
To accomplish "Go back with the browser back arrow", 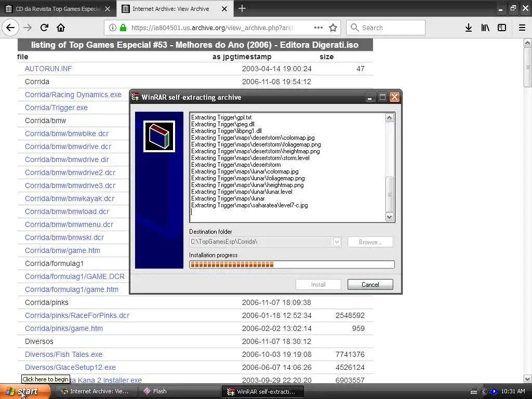I will pyautogui.click(x=10, y=28).
